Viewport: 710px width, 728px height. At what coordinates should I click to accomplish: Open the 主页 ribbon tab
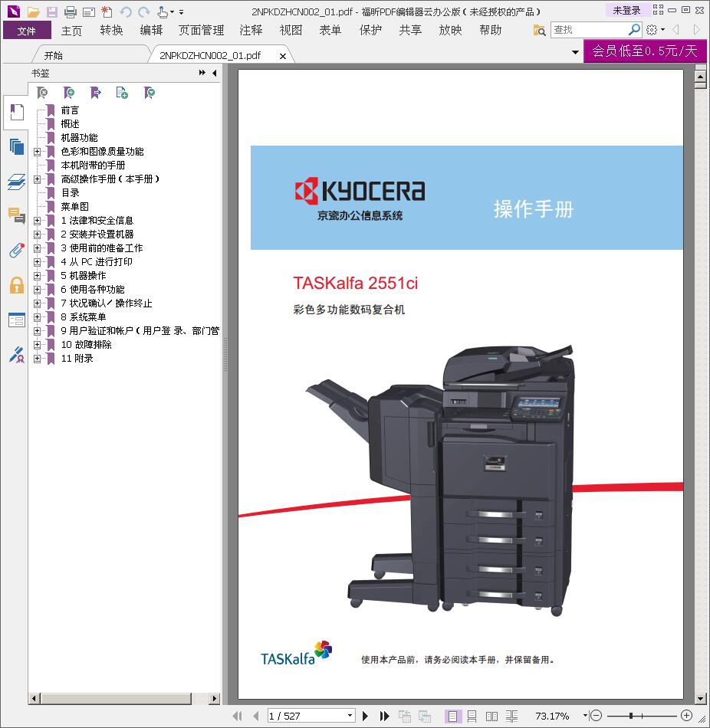point(71,31)
